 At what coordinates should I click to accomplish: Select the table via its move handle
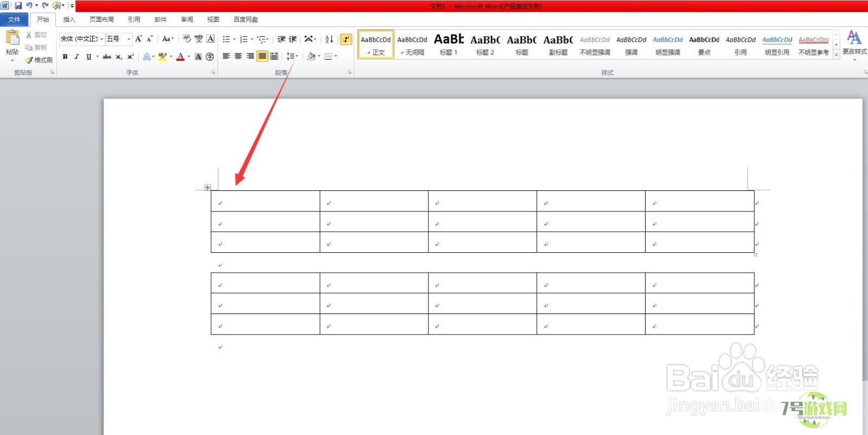click(207, 188)
